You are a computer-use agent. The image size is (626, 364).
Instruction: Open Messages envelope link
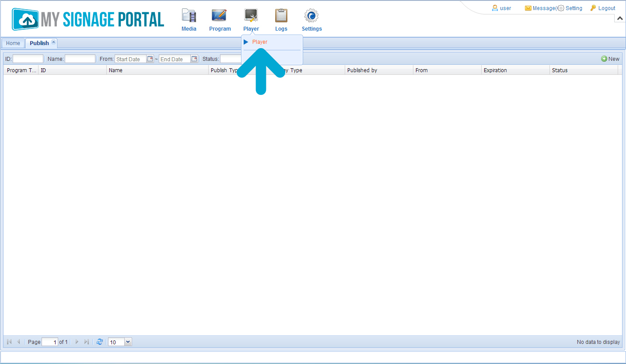(541, 8)
